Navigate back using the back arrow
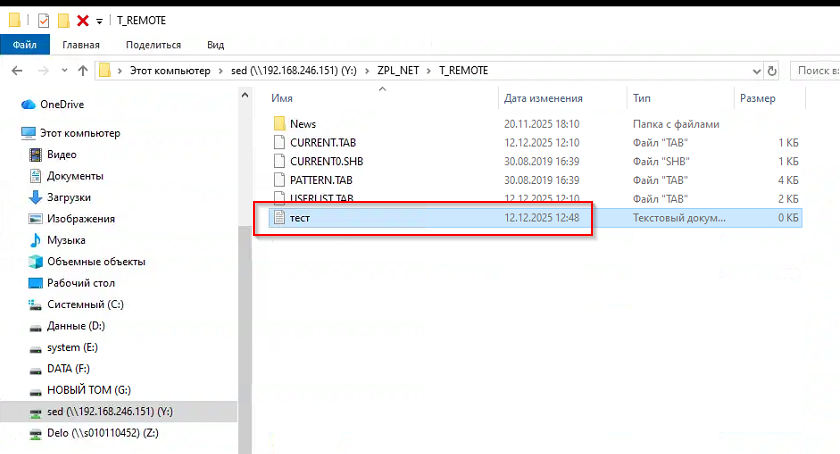This screenshot has width=840, height=454. click(x=17, y=71)
